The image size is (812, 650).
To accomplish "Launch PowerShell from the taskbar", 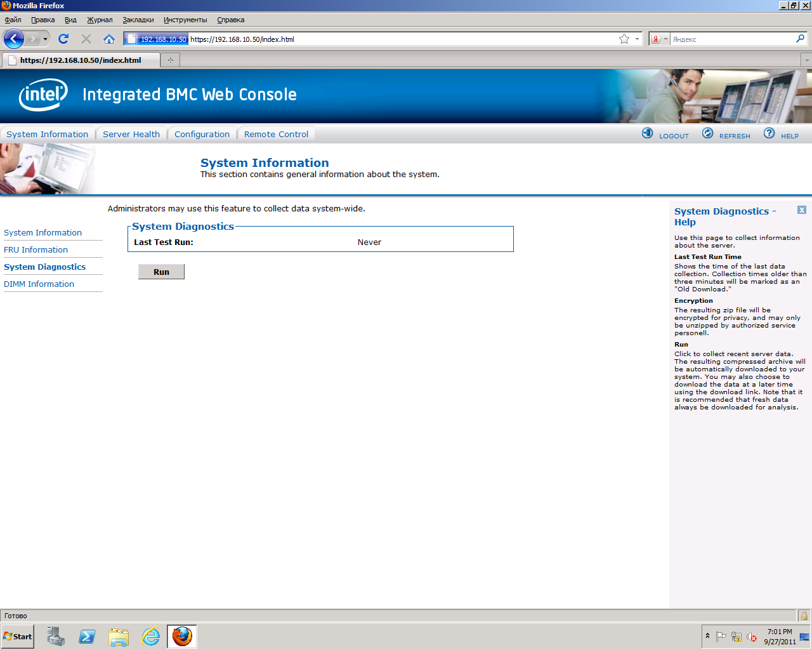I will pos(87,636).
